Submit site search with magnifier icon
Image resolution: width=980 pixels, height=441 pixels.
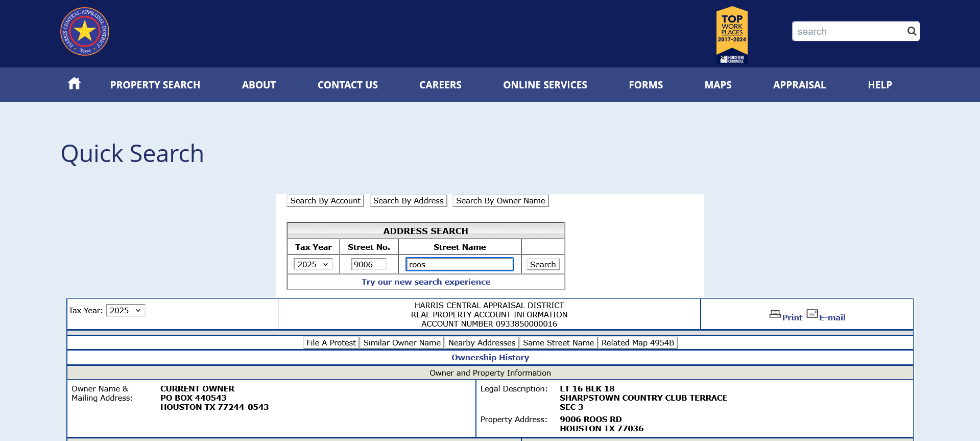(x=912, y=31)
